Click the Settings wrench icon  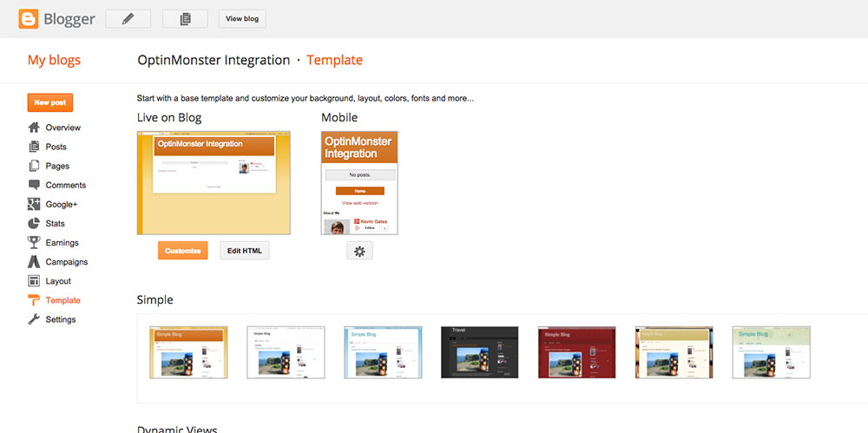pyautogui.click(x=34, y=319)
